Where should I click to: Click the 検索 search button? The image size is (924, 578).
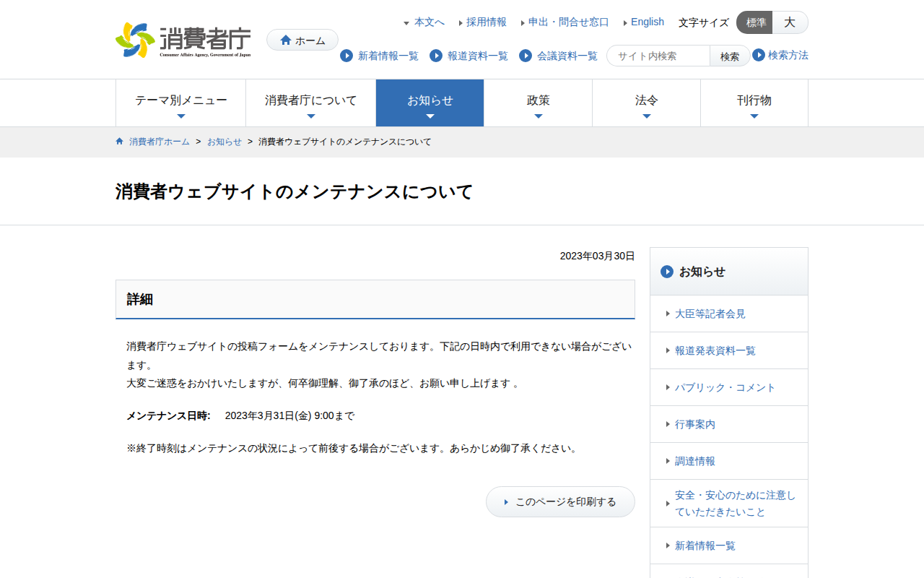point(730,56)
